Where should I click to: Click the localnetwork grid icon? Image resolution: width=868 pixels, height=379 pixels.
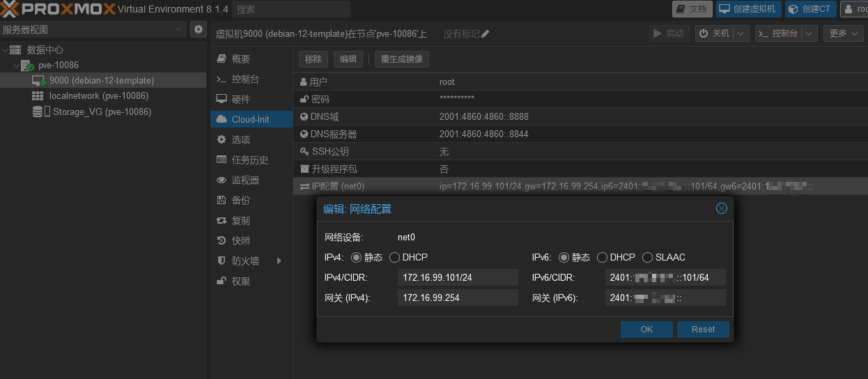(38, 96)
